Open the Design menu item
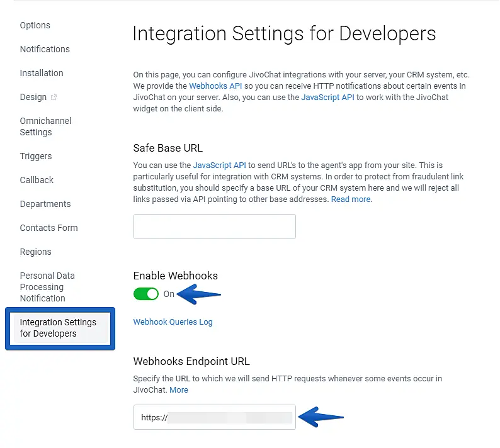The width and height of the screenshot is (500, 448). tap(33, 97)
